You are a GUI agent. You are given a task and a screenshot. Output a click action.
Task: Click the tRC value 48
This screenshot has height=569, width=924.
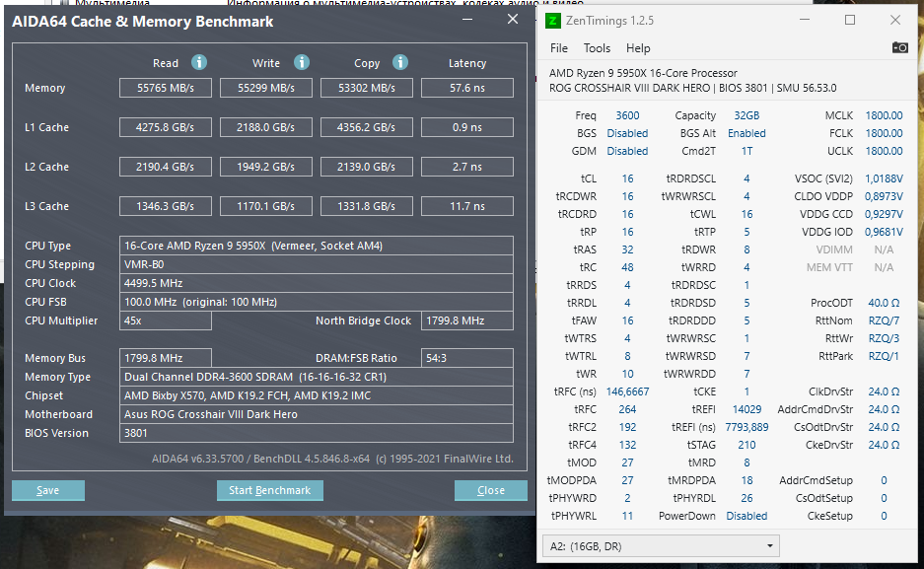click(x=627, y=267)
